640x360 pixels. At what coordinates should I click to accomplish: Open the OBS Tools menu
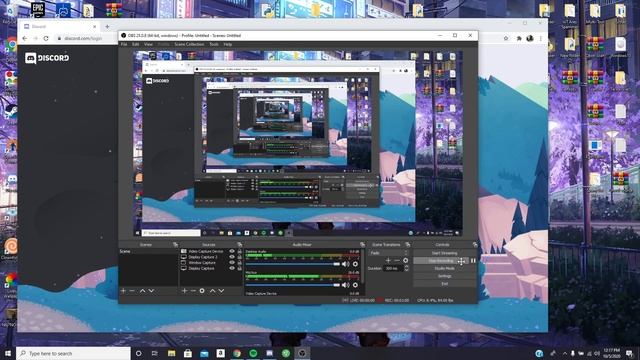[x=214, y=44]
